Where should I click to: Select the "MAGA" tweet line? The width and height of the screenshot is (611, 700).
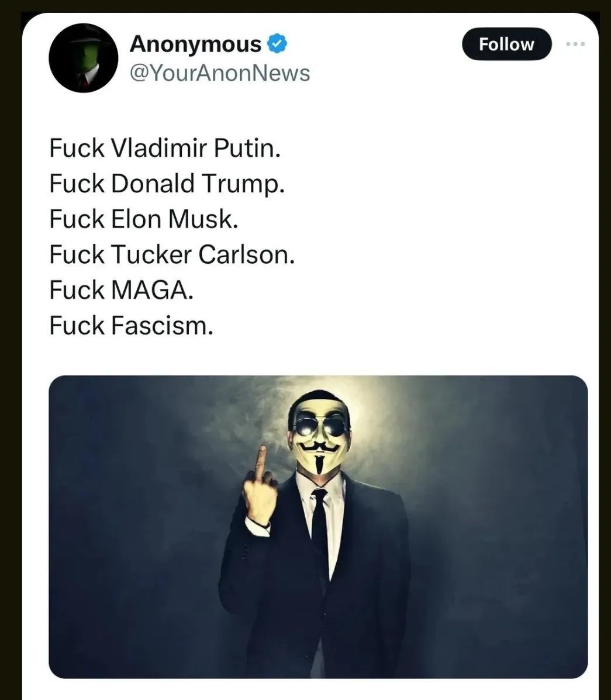pos(122,289)
